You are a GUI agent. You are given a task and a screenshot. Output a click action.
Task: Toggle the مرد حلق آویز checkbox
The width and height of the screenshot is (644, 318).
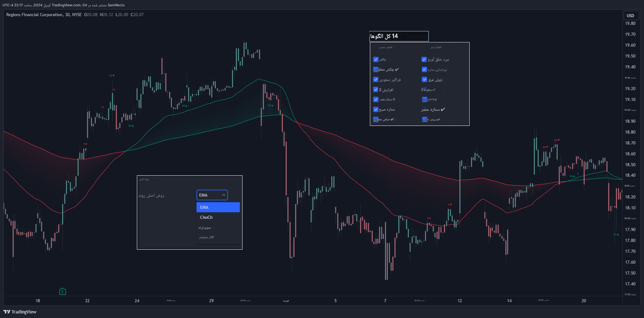click(x=424, y=60)
